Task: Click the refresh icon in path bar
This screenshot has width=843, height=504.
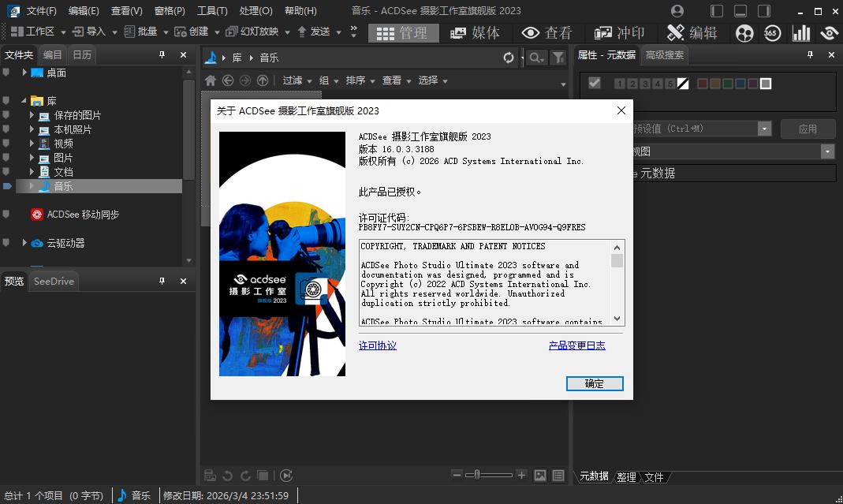Action: click(x=509, y=58)
